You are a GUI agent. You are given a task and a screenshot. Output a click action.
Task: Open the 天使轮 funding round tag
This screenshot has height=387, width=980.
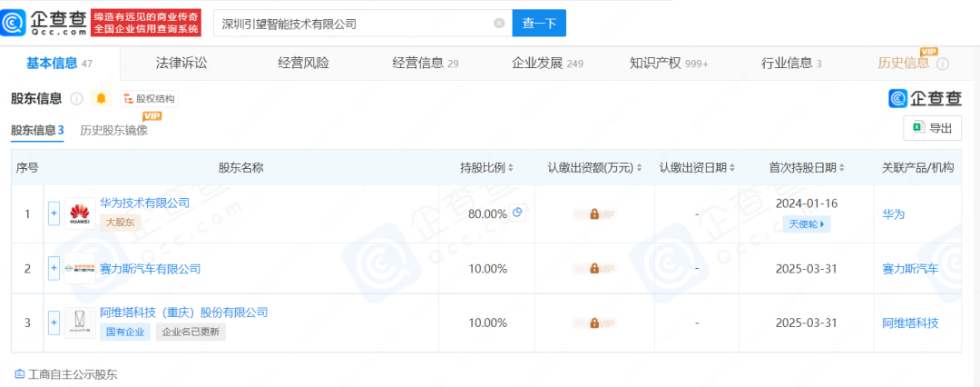coord(807,223)
